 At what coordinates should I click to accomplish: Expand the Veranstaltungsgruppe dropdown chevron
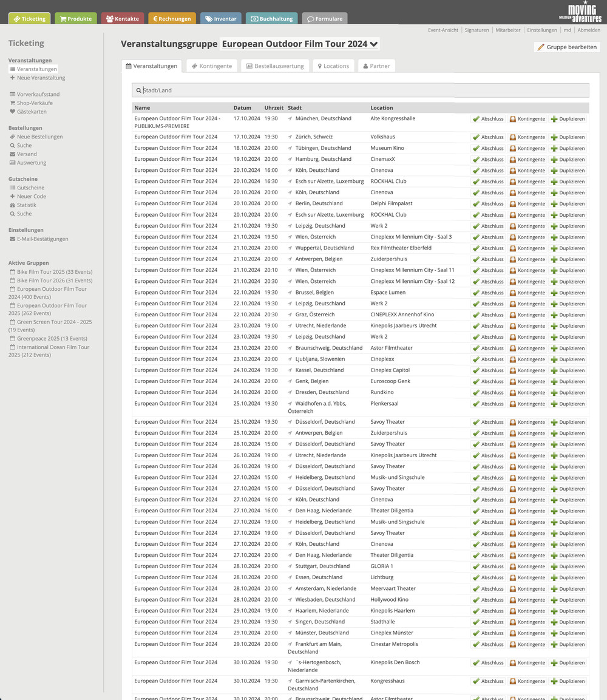(374, 44)
